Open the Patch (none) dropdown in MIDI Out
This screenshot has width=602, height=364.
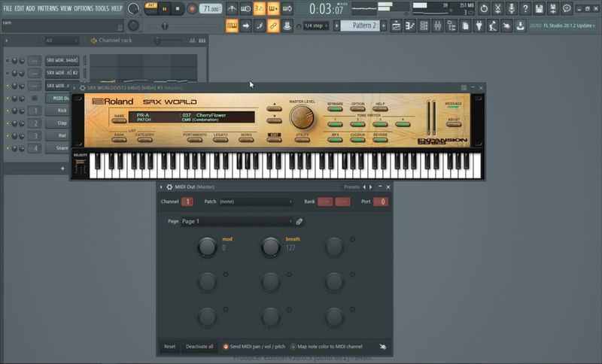point(256,202)
